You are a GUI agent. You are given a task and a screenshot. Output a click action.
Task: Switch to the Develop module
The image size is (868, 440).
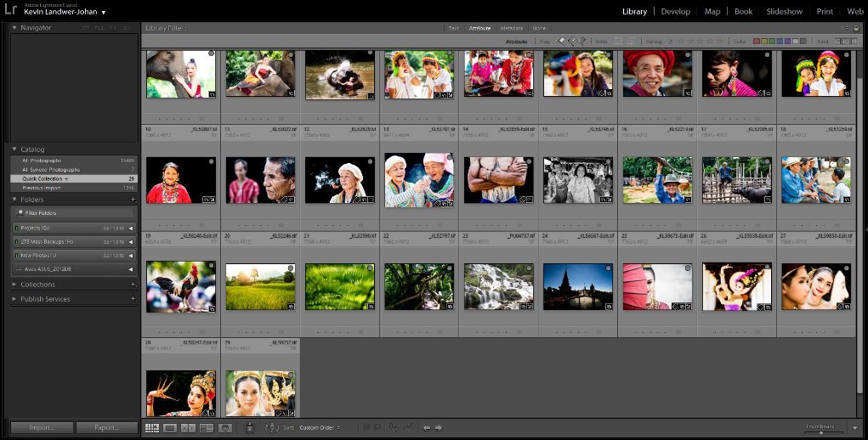point(675,11)
